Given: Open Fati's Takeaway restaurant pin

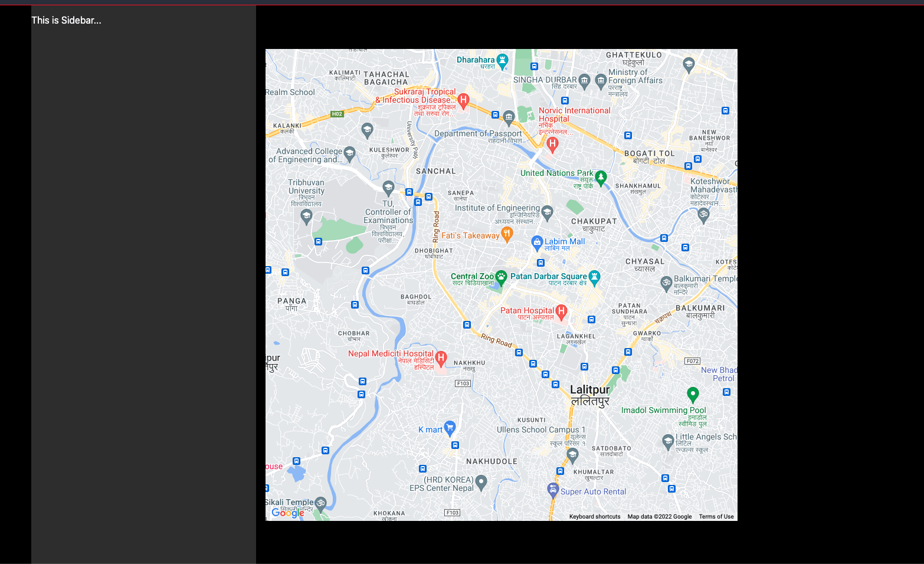Looking at the screenshot, I should point(506,234).
